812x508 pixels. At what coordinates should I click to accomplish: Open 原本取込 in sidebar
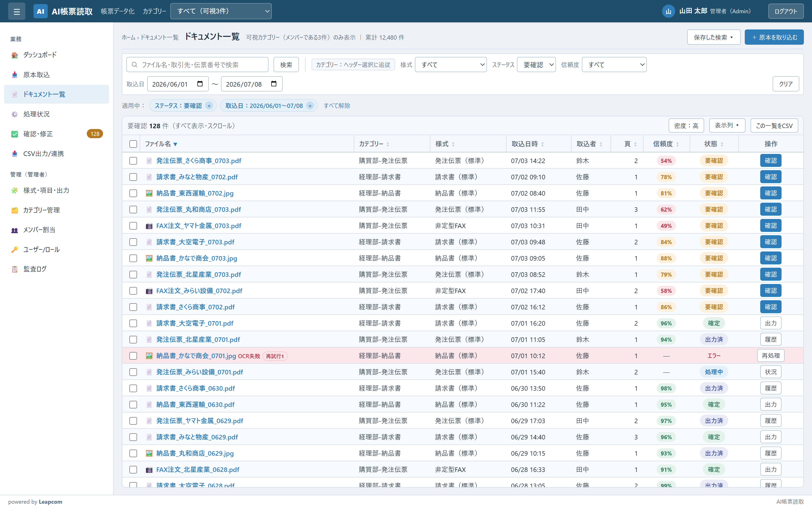56,75
